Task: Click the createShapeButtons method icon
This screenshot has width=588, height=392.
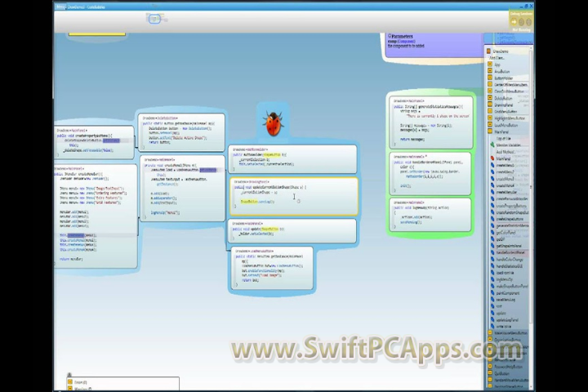Action: coord(492,219)
